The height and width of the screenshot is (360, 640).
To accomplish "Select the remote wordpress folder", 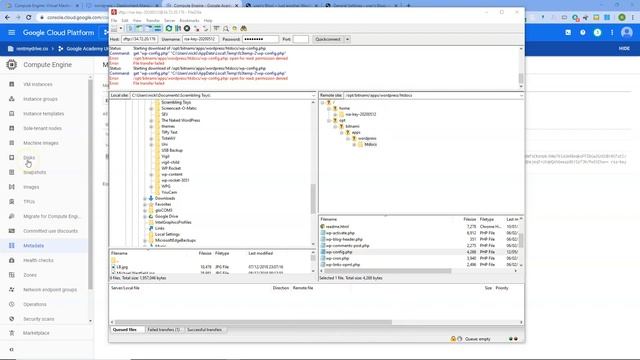I will point(367,138).
